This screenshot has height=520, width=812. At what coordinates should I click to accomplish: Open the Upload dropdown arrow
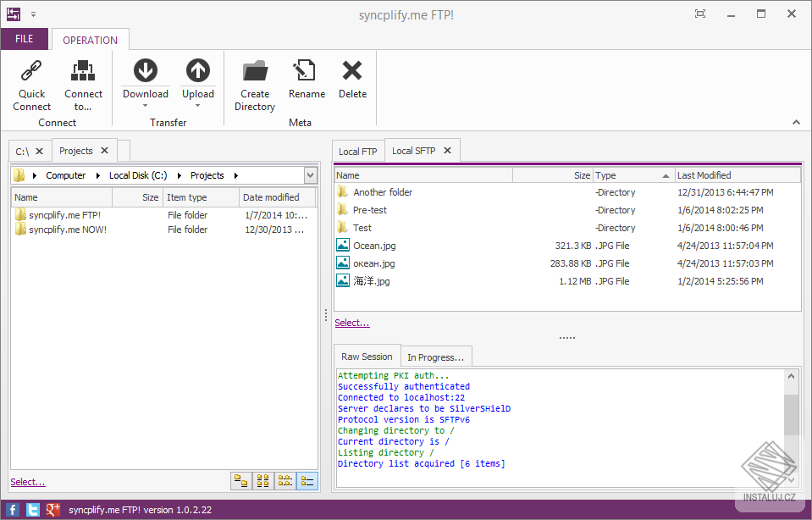(197, 105)
